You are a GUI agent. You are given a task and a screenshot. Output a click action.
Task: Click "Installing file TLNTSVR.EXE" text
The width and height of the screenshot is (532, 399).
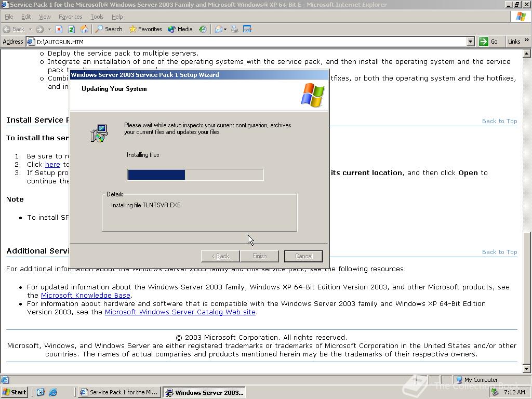146,205
